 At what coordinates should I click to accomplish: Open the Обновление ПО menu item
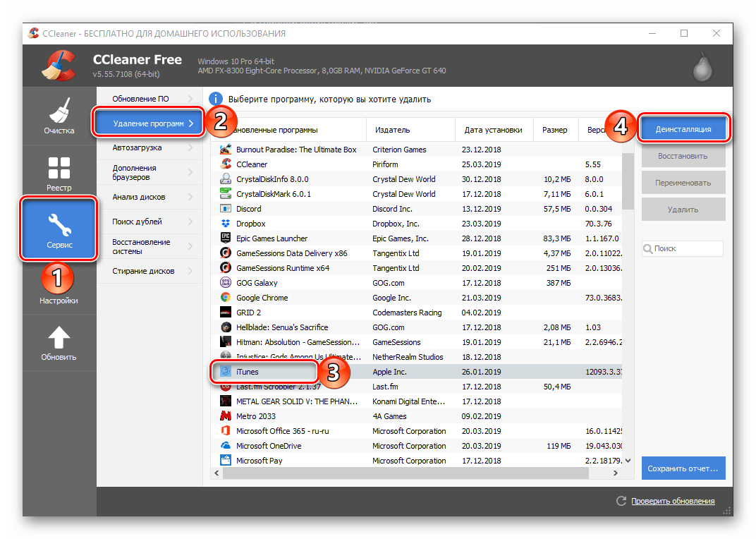click(x=140, y=98)
